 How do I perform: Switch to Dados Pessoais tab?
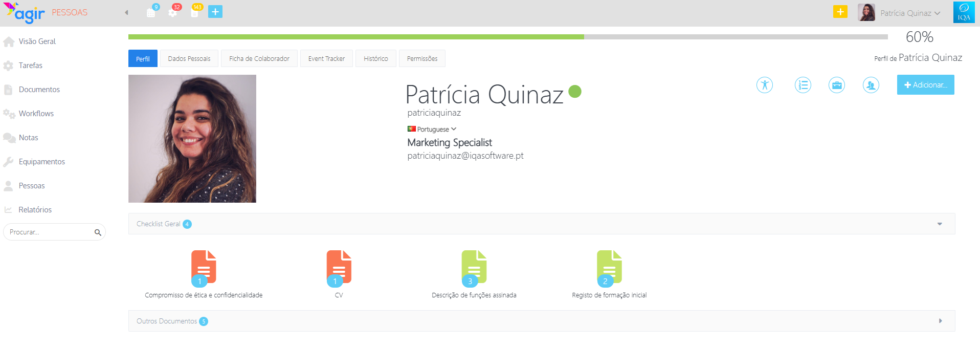189,59
